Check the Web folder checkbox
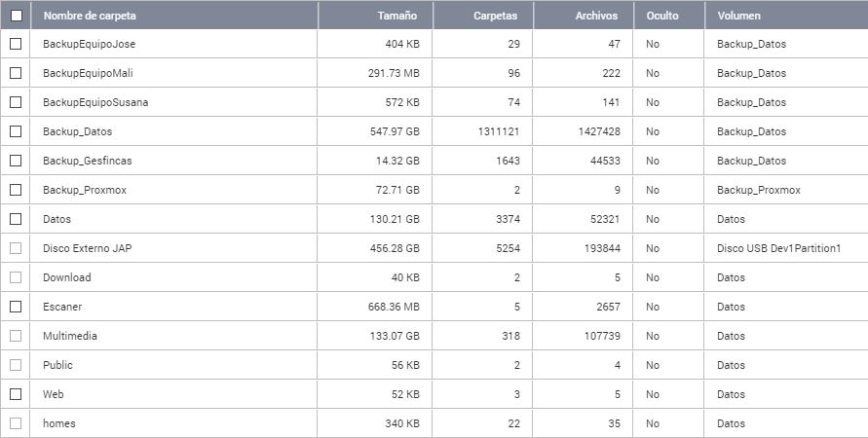The width and height of the screenshot is (868, 438). [16, 394]
